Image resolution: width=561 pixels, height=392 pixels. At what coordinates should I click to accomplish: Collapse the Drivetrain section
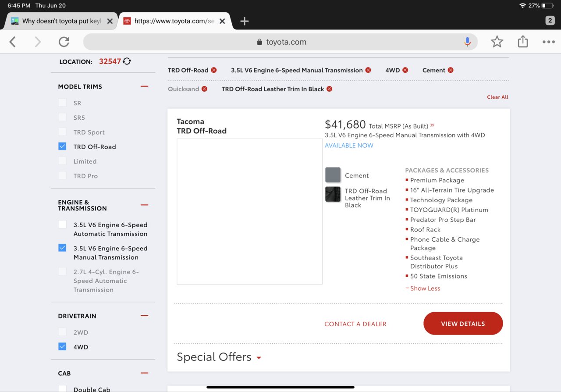(144, 316)
